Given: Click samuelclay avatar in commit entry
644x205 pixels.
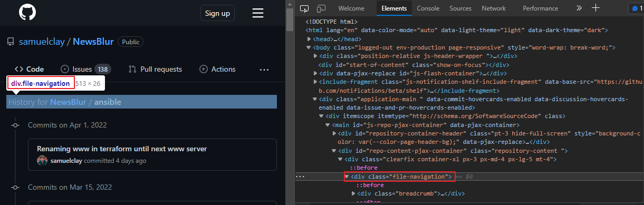Looking at the screenshot, I should [x=42, y=161].
